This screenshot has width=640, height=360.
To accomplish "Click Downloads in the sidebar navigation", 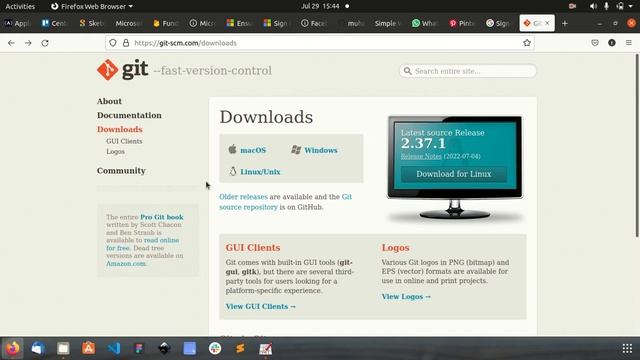I will point(120,129).
